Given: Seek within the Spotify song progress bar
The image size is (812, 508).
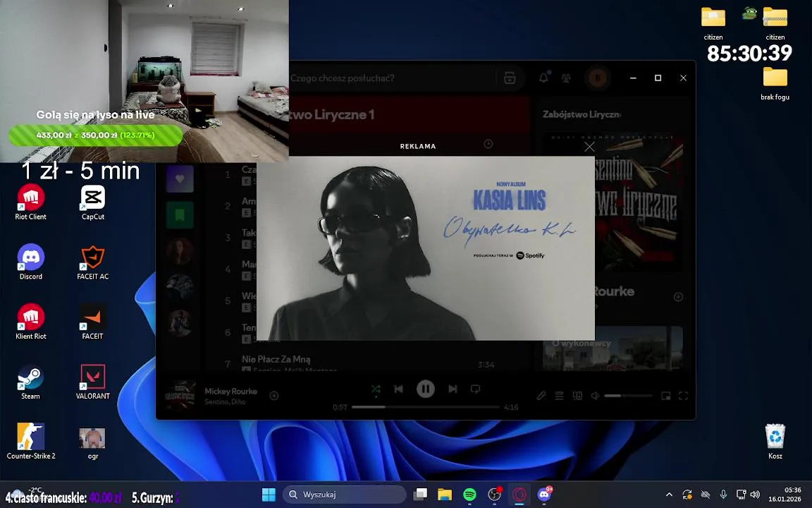Looking at the screenshot, I should 426,407.
